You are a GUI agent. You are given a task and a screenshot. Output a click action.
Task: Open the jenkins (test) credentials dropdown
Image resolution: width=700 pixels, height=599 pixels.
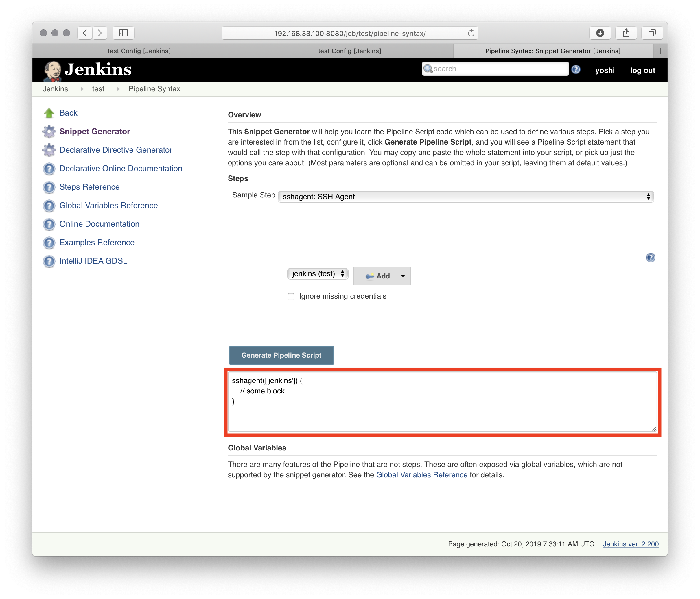(318, 274)
